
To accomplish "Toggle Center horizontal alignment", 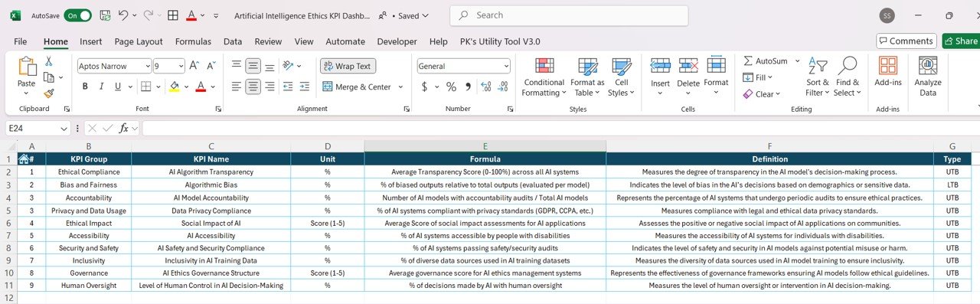I will pos(253,87).
